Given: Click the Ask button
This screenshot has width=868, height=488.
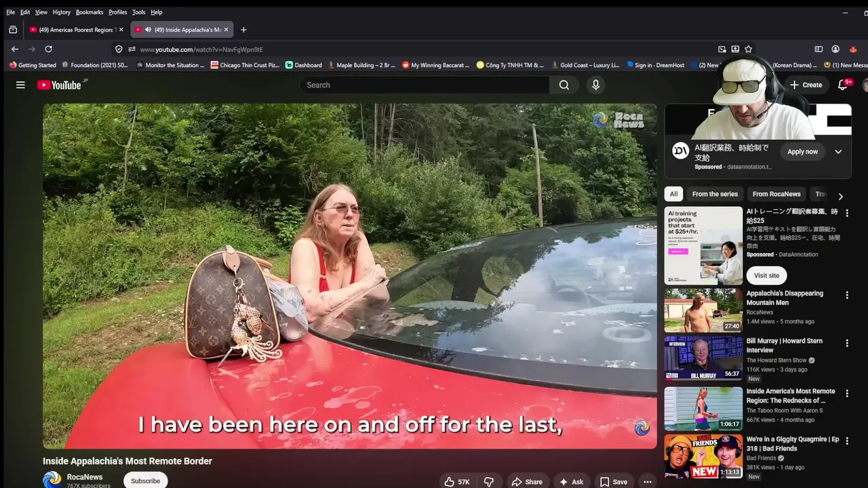Looking at the screenshot, I should (x=571, y=481).
